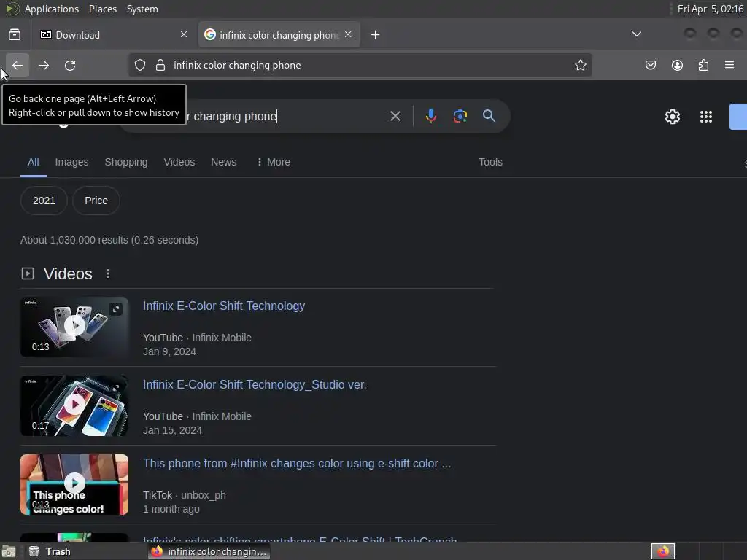Open a new tab with plus

[376, 35]
